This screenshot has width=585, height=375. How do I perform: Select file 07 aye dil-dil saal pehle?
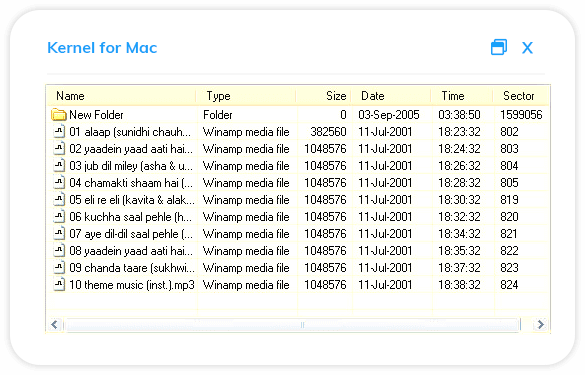pyautogui.click(x=131, y=234)
